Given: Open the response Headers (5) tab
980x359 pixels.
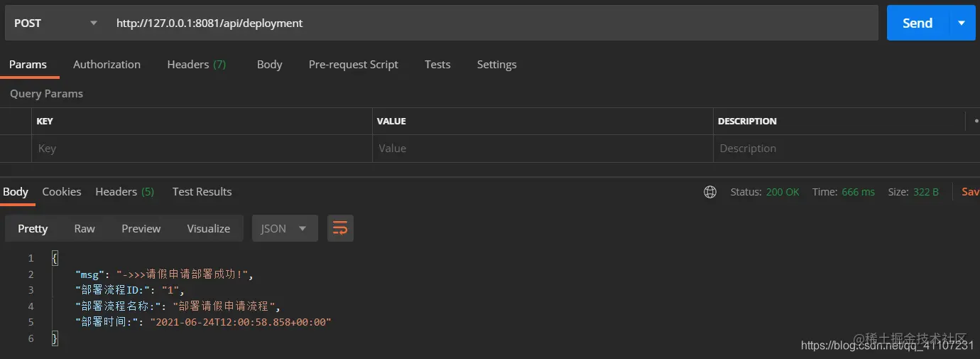Looking at the screenshot, I should pyautogui.click(x=125, y=191).
